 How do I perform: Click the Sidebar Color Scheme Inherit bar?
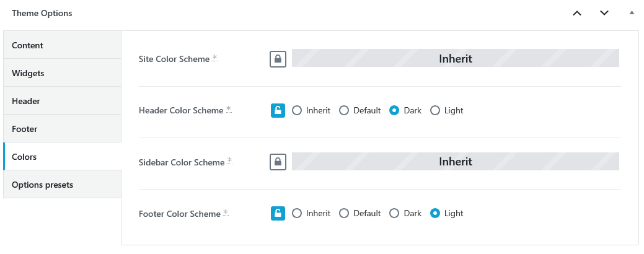tap(456, 161)
